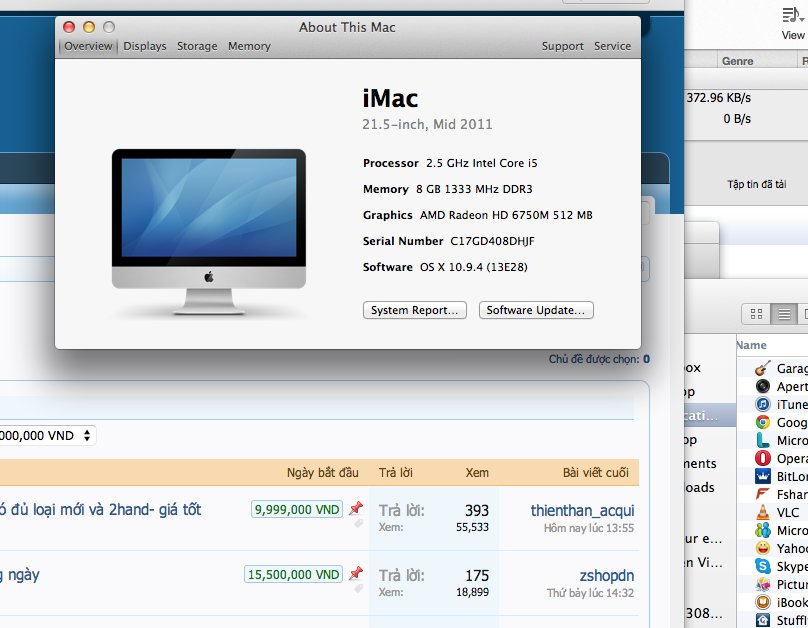Click the serial number C17GD408DHJF
This screenshot has width=808, height=628.
pyautogui.click(x=492, y=241)
